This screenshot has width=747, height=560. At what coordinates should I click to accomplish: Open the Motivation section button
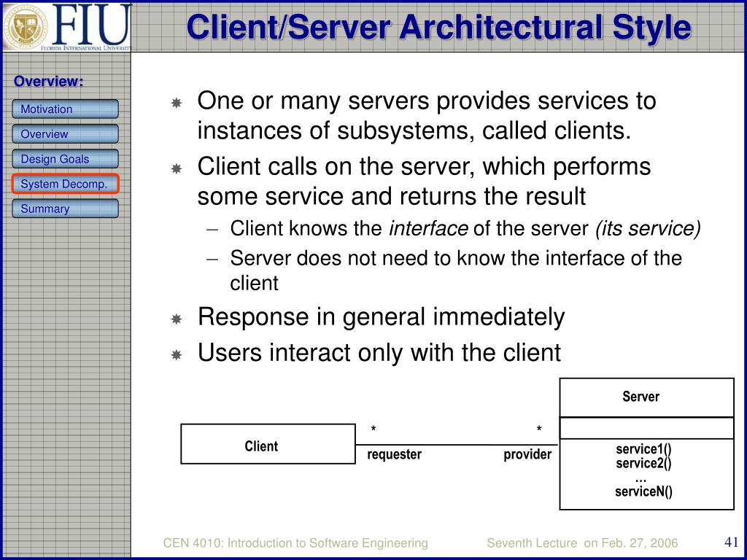(65, 109)
